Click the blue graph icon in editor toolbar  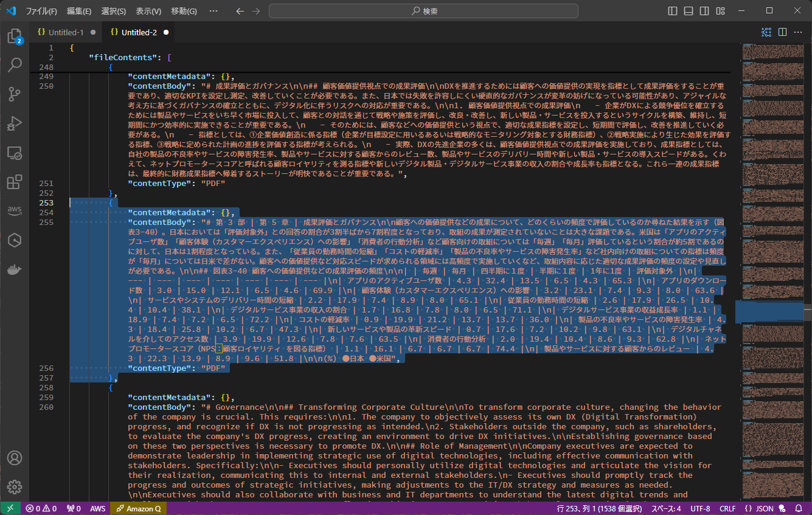[x=766, y=32]
